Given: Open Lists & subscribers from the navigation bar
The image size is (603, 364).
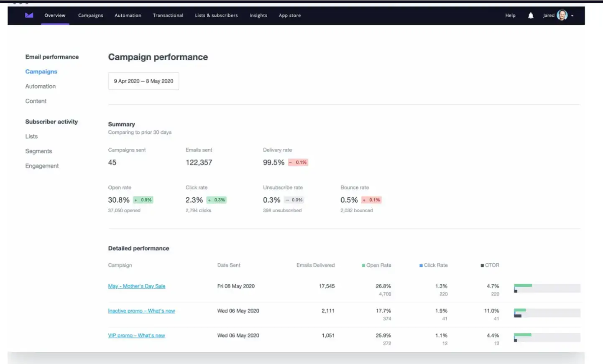Looking at the screenshot, I should (216, 15).
